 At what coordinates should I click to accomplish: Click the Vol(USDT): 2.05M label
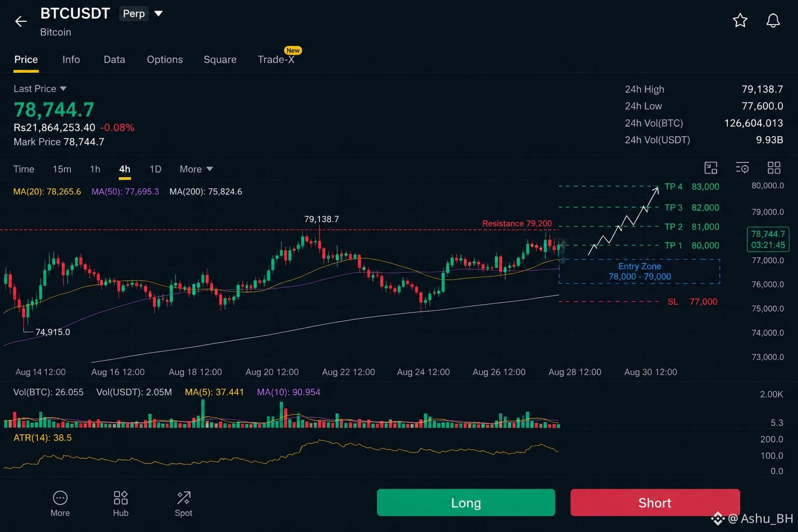(x=134, y=392)
